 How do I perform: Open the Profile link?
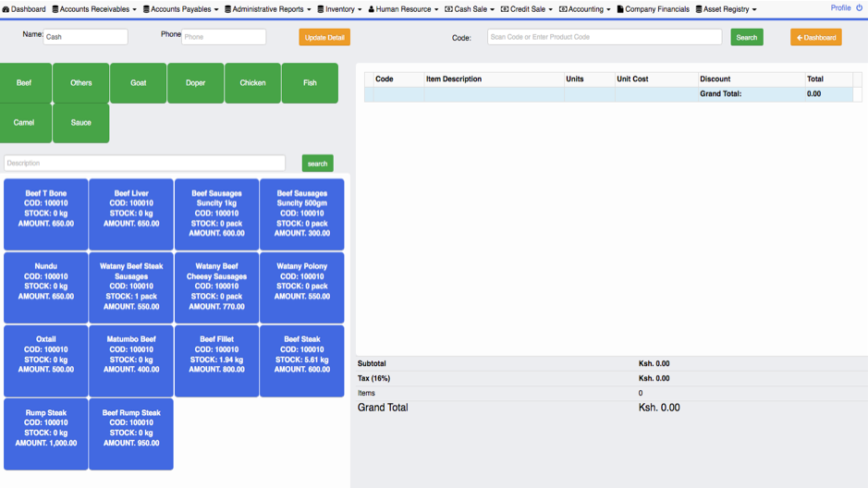[x=840, y=7]
